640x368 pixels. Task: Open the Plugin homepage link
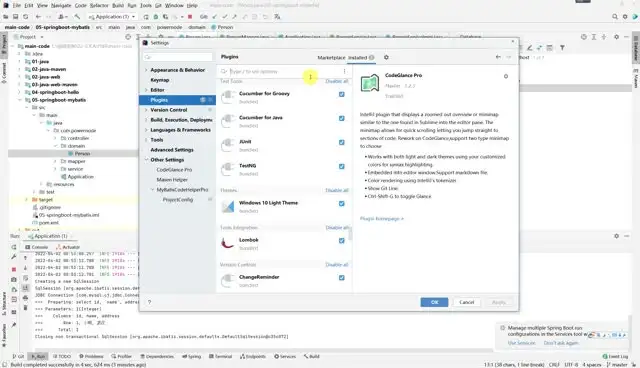click(382, 219)
